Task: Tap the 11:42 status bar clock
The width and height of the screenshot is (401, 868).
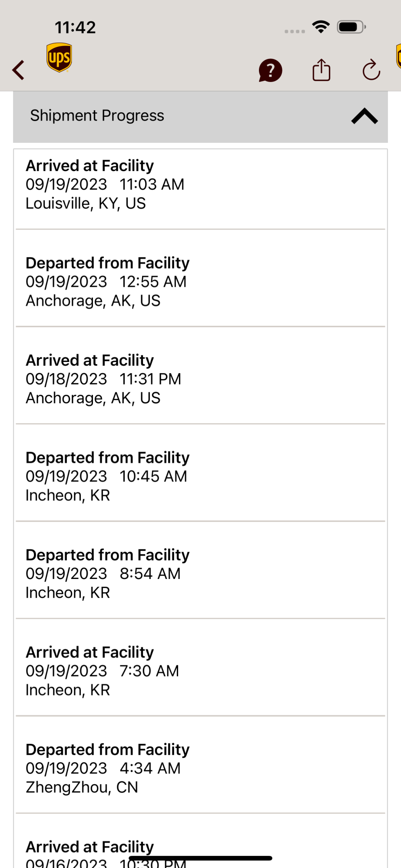Action: (75, 27)
